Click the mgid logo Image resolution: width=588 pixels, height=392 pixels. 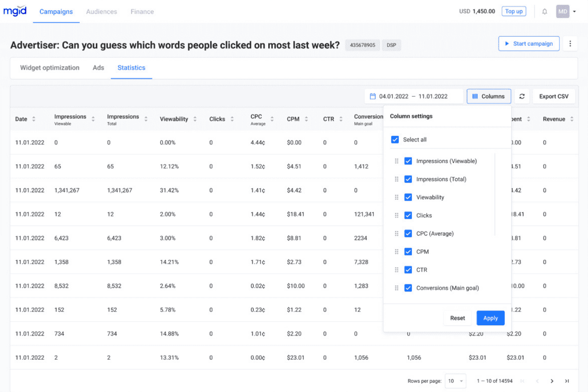tap(15, 11)
